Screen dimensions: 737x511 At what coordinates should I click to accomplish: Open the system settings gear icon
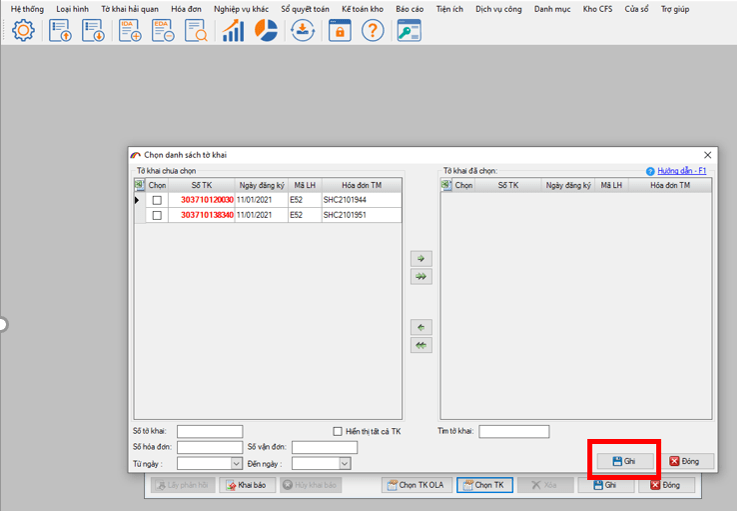click(23, 31)
